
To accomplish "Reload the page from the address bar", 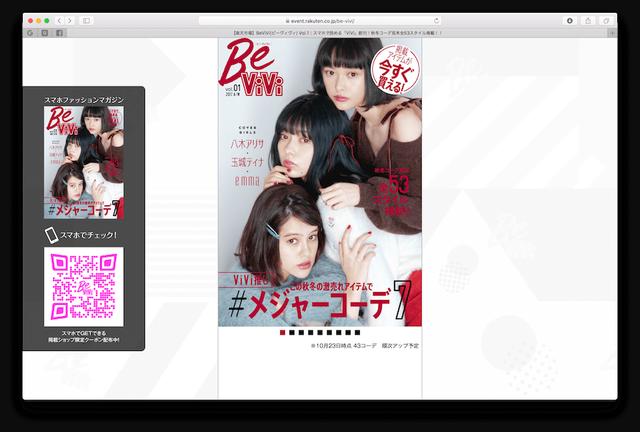I will (436, 20).
